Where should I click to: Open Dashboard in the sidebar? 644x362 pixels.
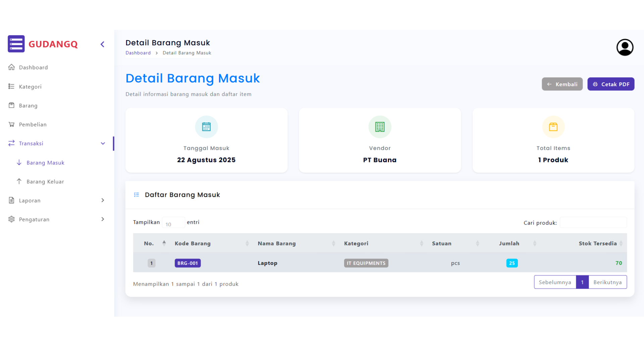tap(33, 67)
